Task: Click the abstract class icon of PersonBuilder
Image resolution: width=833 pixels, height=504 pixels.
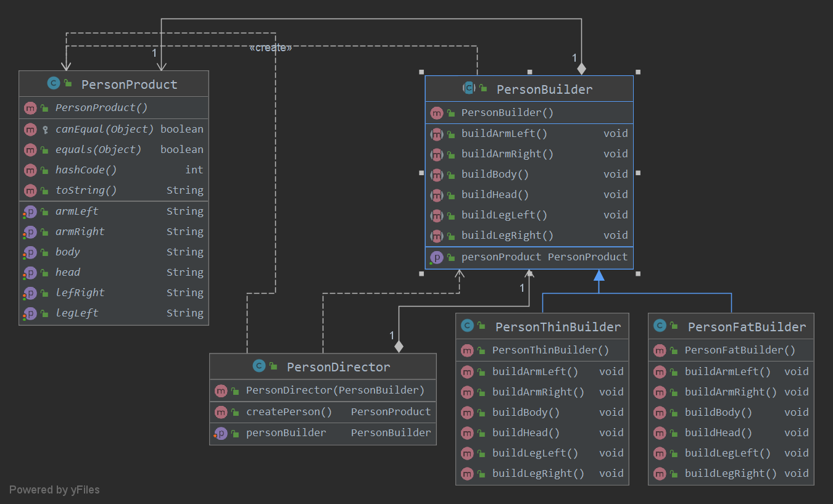Action: [x=470, y=88]
